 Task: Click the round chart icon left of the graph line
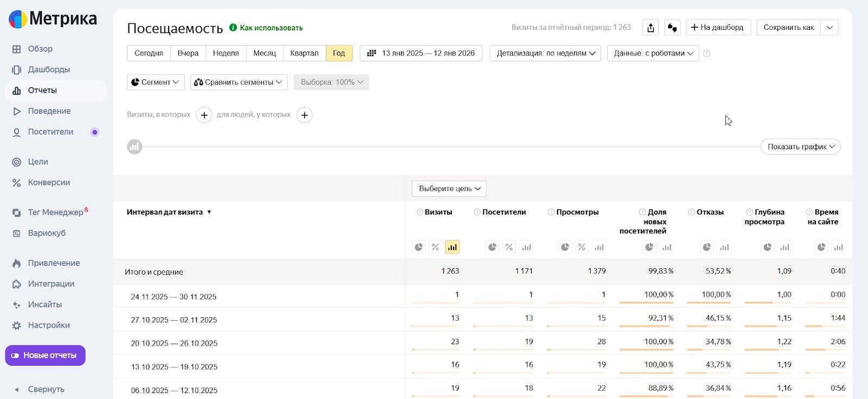[135, 147]
